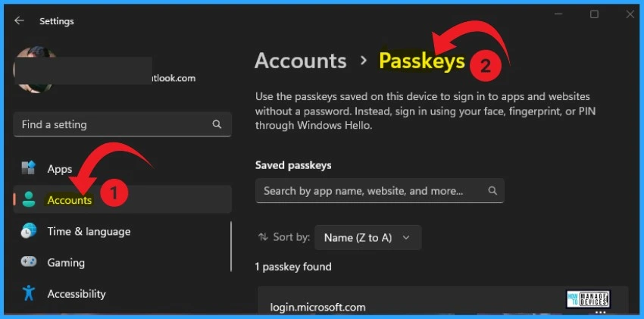This screenshot has width=644, height=319.
Task: Click search icon in Saved passkeys field
Action: [492, 190]
